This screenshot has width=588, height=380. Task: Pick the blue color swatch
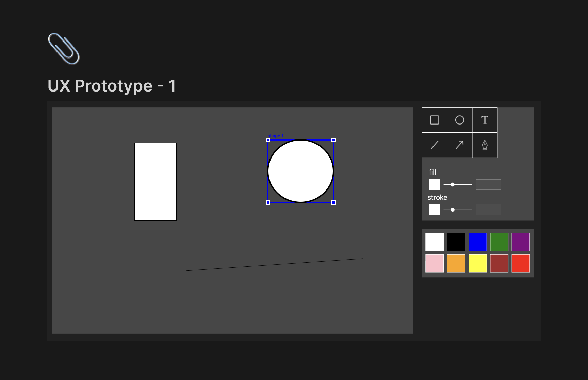tap(477, 242)
